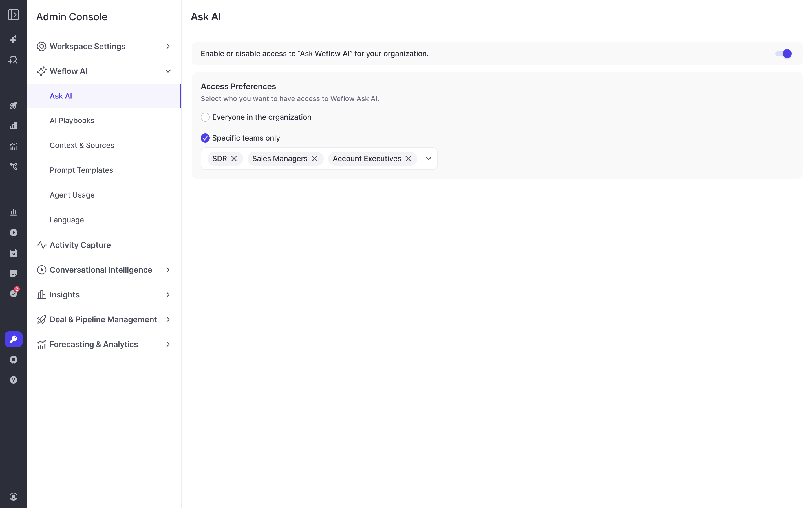Remove the SDR team tag
This screenshot has height=508, width=812.
click(234, 159)
